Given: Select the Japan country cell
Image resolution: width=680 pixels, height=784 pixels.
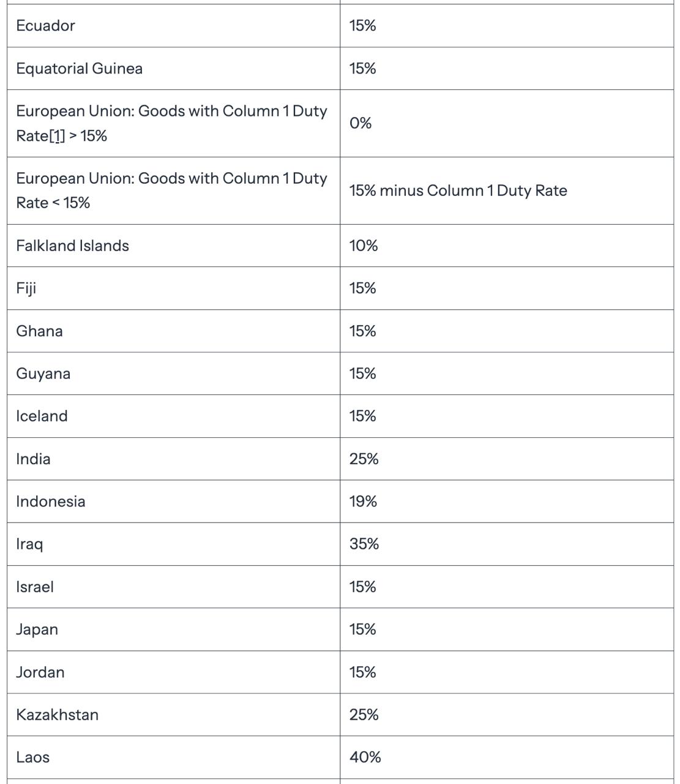Looking at the screenshot, I should click(37, 630).
